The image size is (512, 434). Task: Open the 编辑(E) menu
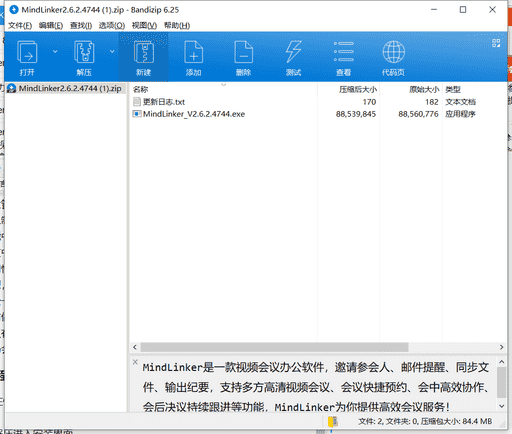click(51, 26)
